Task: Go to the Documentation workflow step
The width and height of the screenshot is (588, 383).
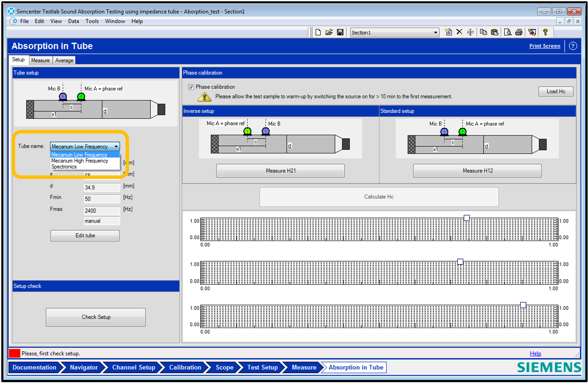Action: (34, 367)
